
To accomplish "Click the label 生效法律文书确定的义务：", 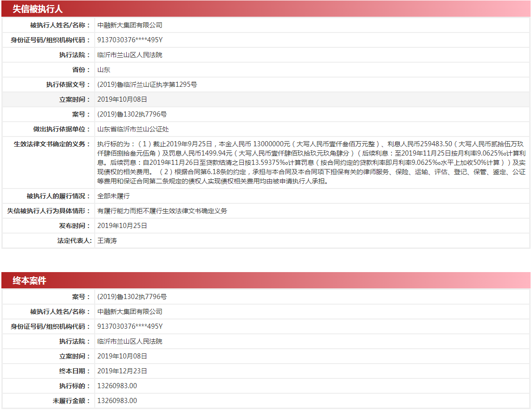I will (x=52, y=144).
